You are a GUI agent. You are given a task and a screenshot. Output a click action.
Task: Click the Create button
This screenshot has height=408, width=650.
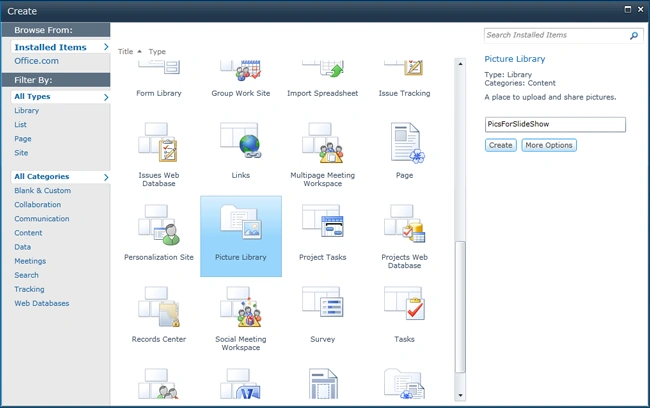coord(501,145)
